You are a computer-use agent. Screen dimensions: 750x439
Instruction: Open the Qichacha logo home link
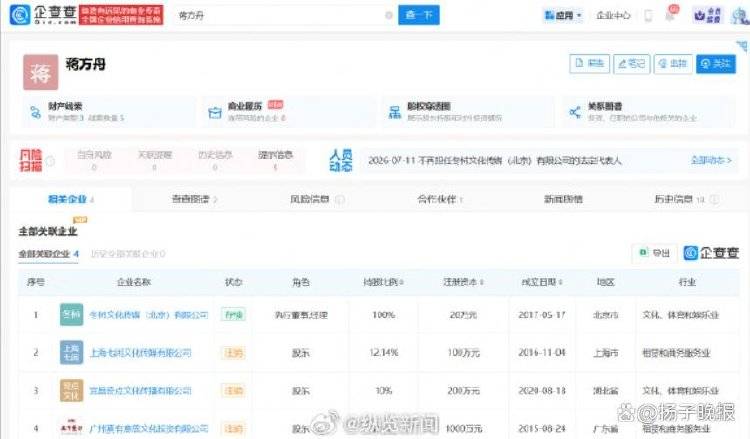point(43,15)
